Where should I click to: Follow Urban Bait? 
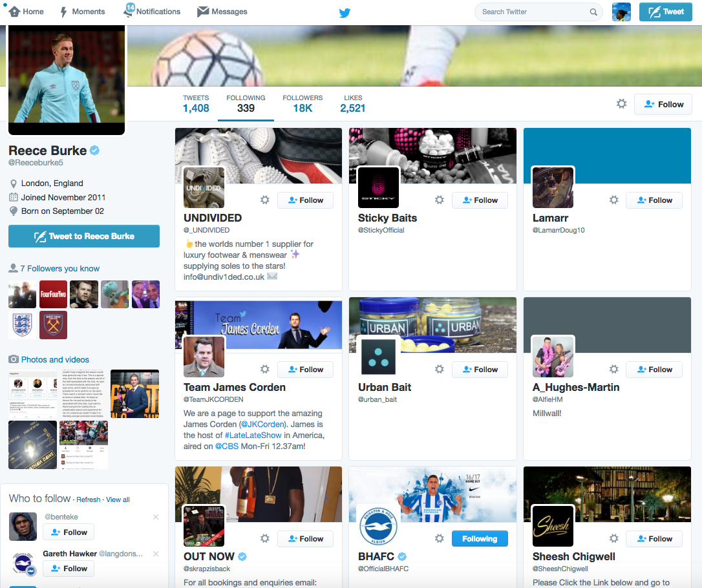tap(480, 369)
